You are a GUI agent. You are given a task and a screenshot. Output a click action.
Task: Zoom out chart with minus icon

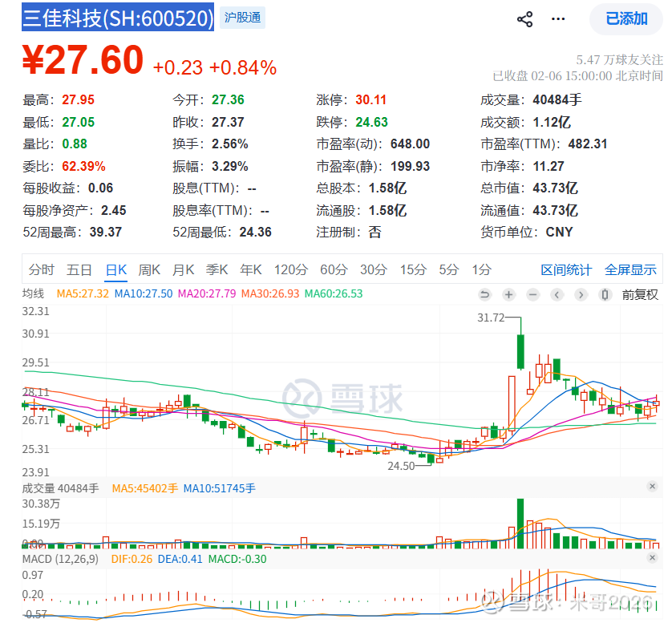tap(532, 295)
